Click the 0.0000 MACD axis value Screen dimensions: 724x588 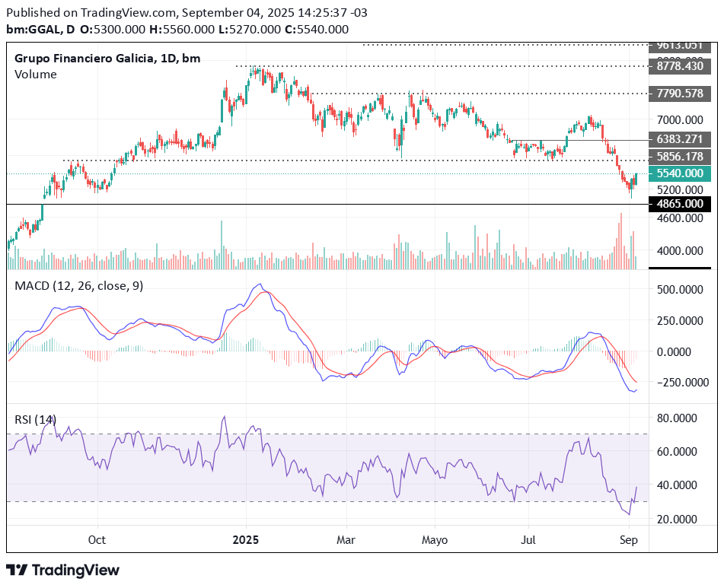[x=678, y=351]
